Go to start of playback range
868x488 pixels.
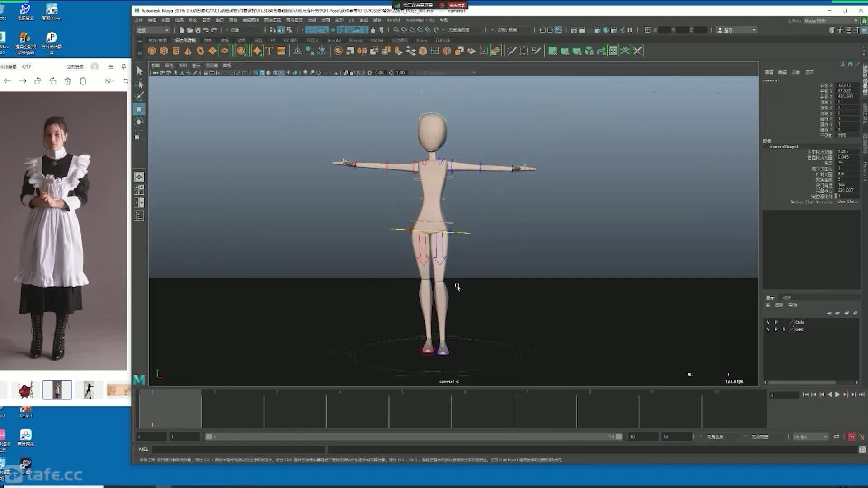[x=806, y=394]
